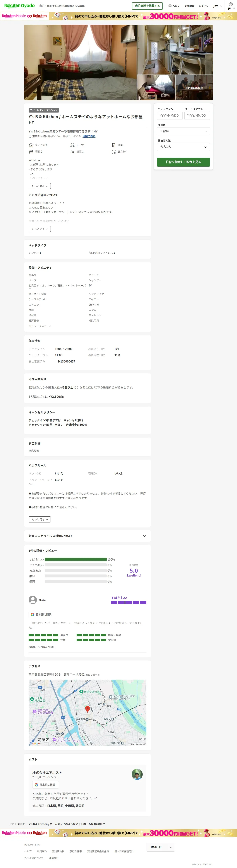Click the Rakuten Mobile logo in top banner
Image resolution: width=237 pixels, height=868 pixels.
pos(24,16)
